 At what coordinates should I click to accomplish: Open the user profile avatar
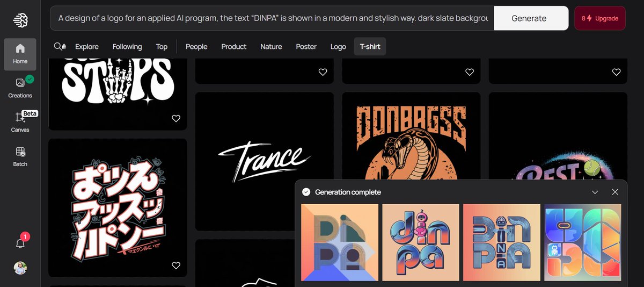coord(20,268)
